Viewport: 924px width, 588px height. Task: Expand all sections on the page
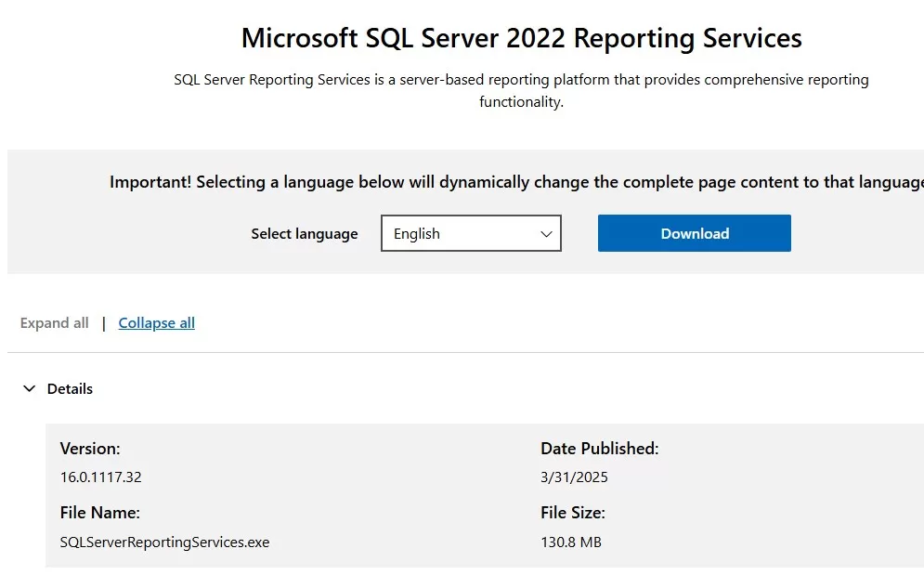point(54,322)
